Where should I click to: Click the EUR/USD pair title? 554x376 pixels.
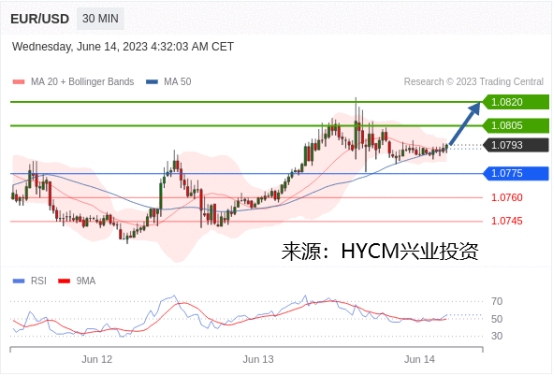(x=40, y=19)
